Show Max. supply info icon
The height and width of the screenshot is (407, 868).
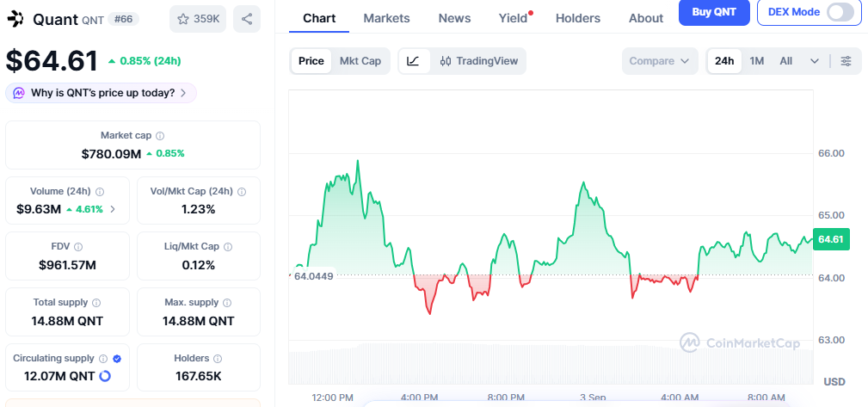[227, 303]
